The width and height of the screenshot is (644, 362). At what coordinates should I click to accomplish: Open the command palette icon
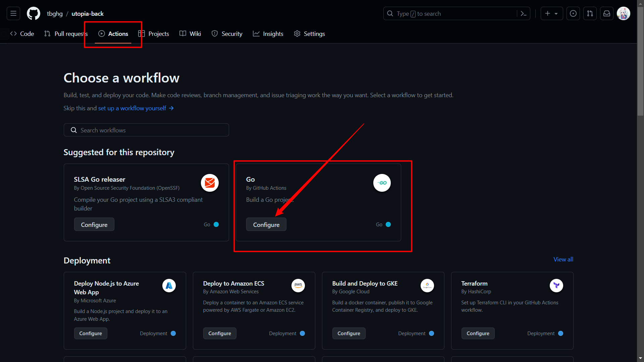[523, 13]
